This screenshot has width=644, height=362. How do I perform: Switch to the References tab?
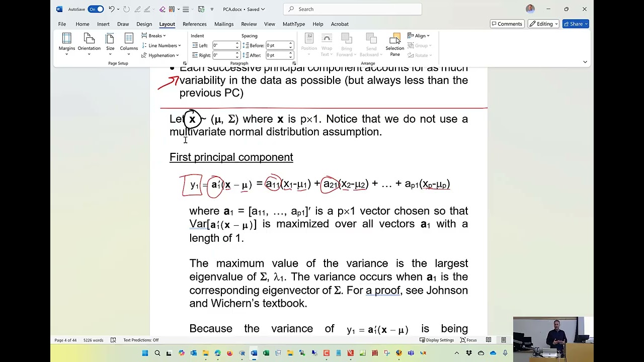coord(195,24)
